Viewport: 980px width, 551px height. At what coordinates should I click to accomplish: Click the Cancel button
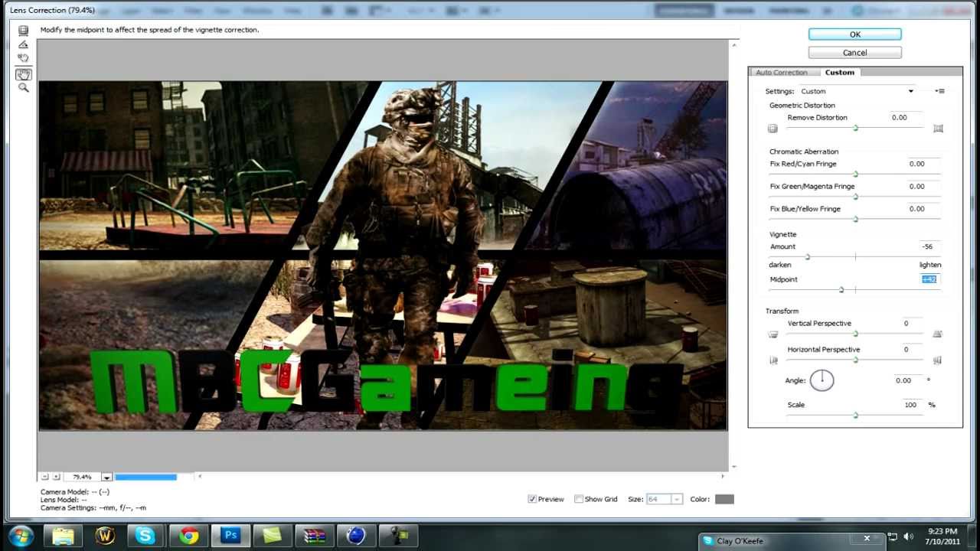coord(854,53)
